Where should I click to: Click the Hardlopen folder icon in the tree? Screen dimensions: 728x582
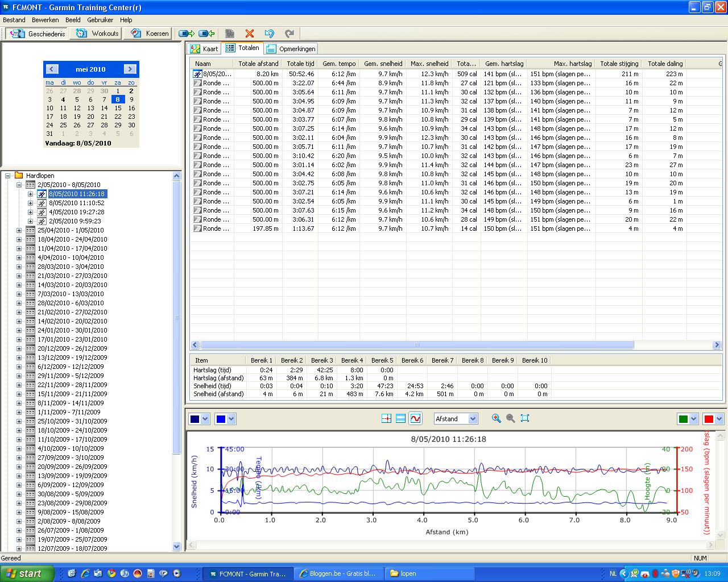[19, 176]
